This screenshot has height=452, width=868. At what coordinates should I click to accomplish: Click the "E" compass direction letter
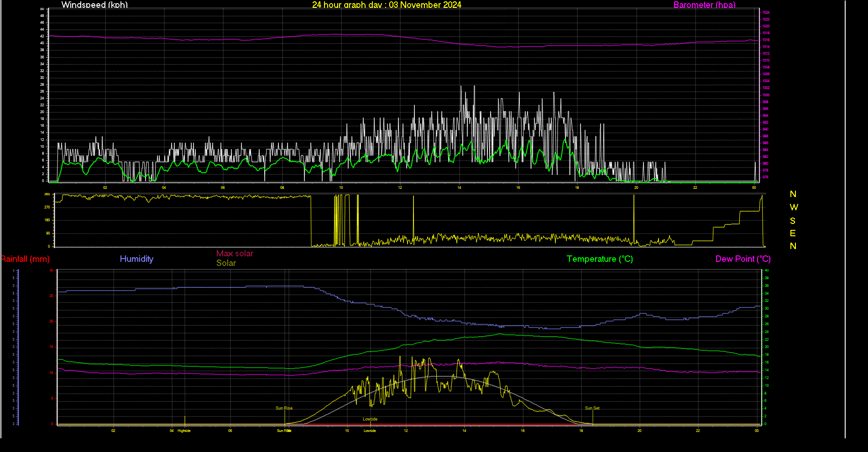tap(793, 234)
